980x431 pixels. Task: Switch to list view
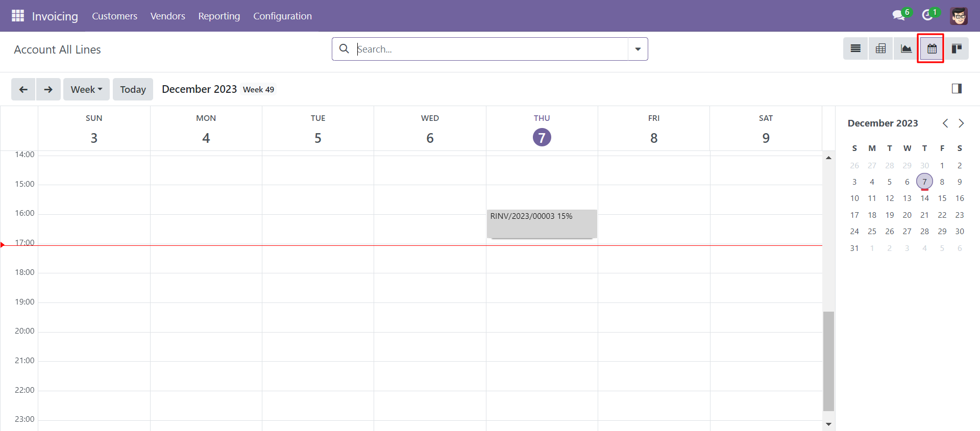tap(855, 49)
